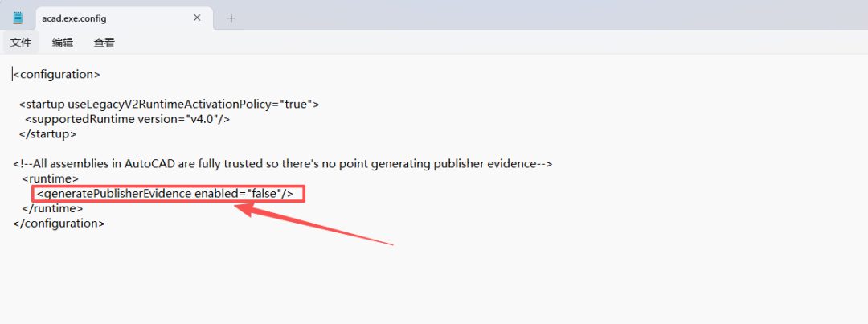Open the 查看 menu
Screen dimensions: 868x324
(104, 43)
